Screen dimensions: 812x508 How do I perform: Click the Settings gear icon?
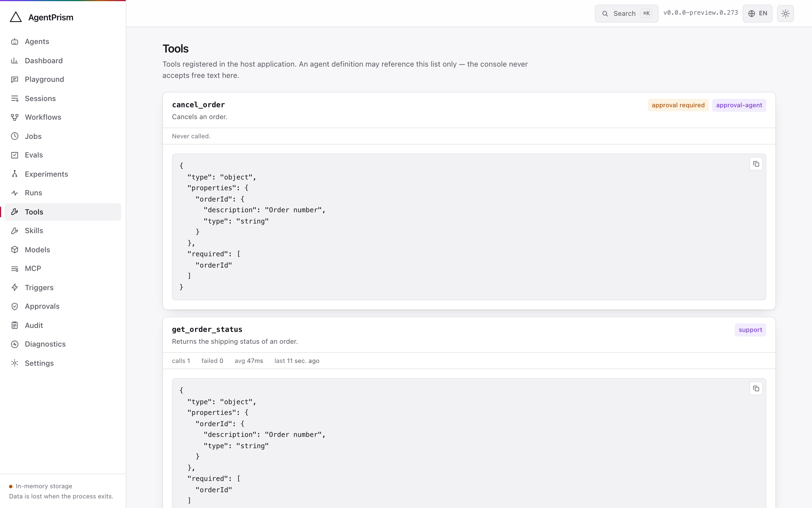(x=14, y=363)
